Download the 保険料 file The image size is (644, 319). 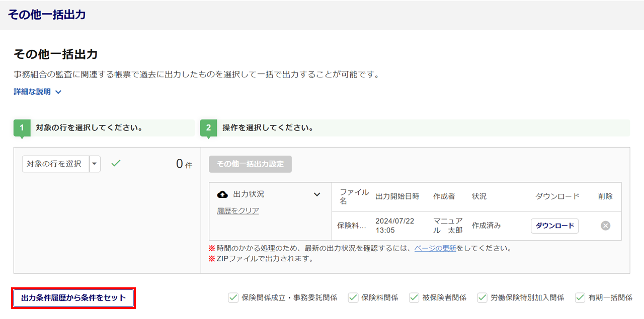[x=554, y=226]
